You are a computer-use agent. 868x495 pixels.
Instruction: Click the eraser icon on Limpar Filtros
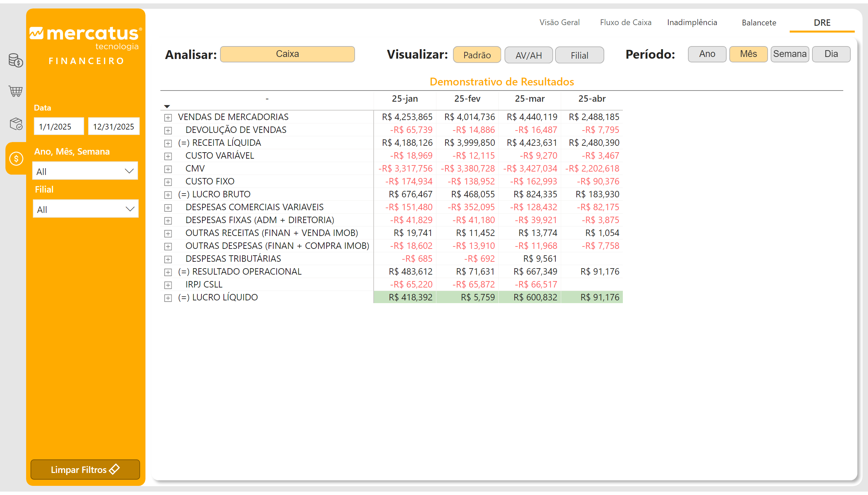[x=115, y=469]
